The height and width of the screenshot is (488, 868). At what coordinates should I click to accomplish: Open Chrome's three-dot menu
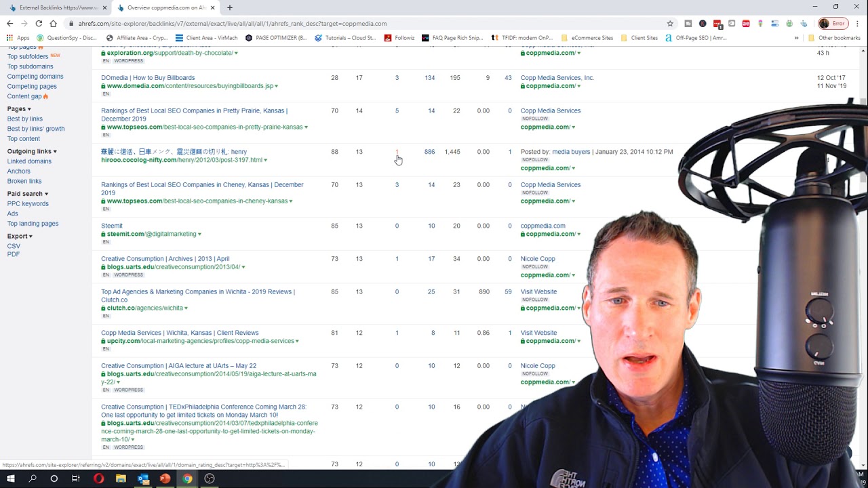pos(857,23)
